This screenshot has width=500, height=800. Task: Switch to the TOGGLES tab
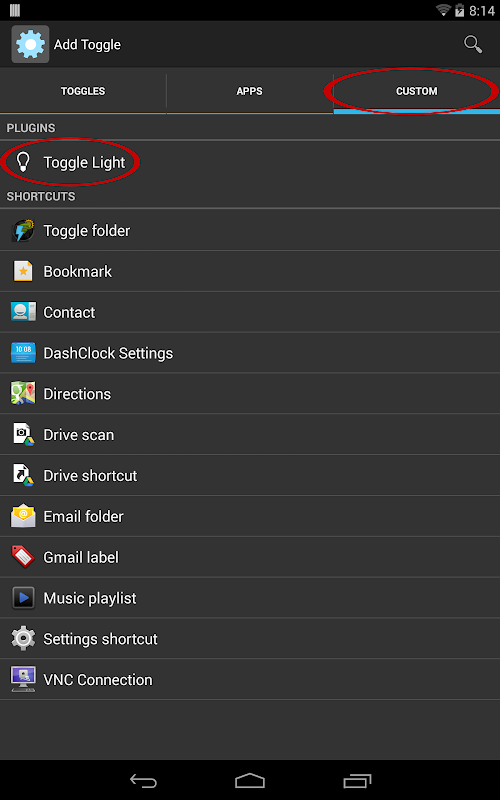[x=83, y=91]
